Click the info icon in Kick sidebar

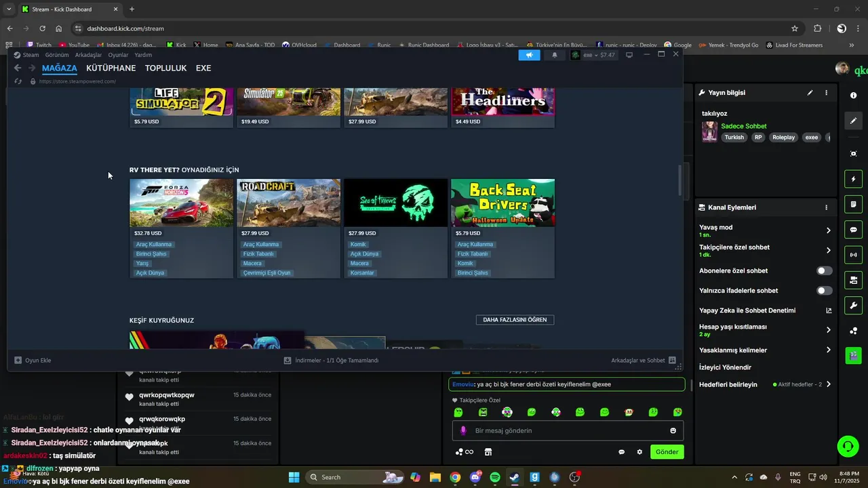(x=853, y=96)
